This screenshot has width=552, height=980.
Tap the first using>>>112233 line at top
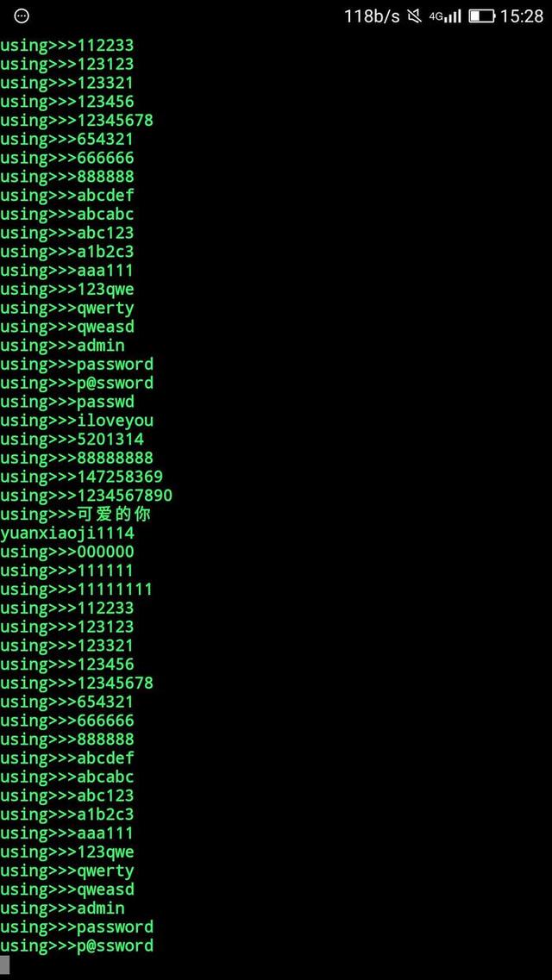[67, 46]
